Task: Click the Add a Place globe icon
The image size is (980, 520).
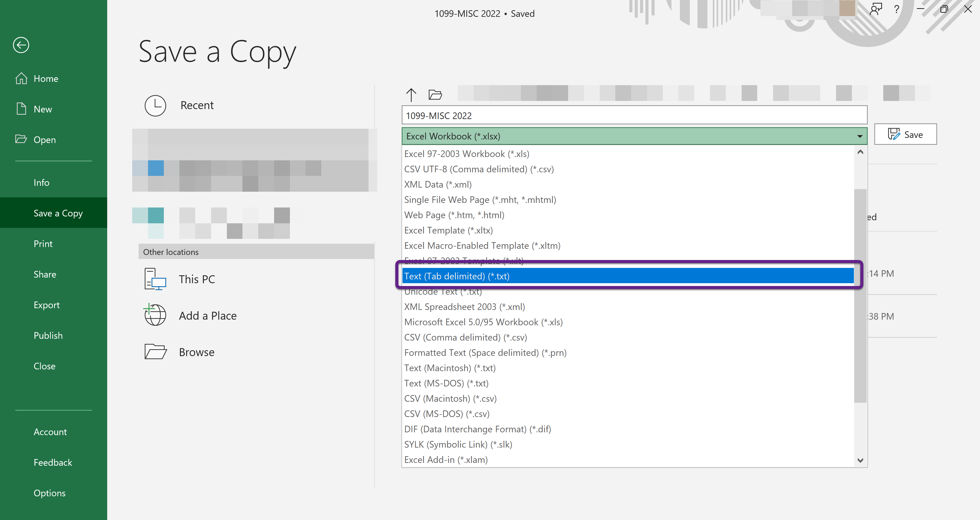Action: (155, 315)
